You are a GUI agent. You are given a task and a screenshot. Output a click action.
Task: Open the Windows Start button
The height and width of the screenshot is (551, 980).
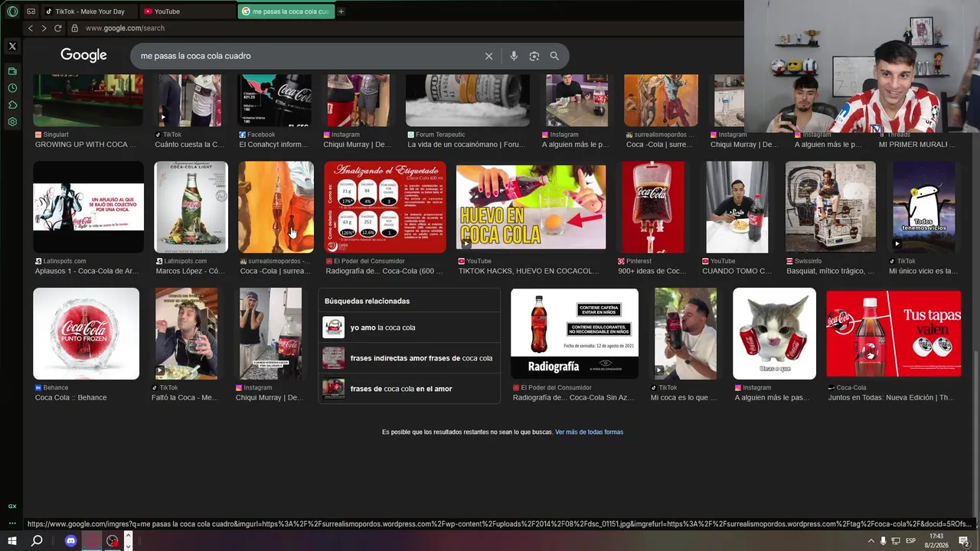[12, 541]
